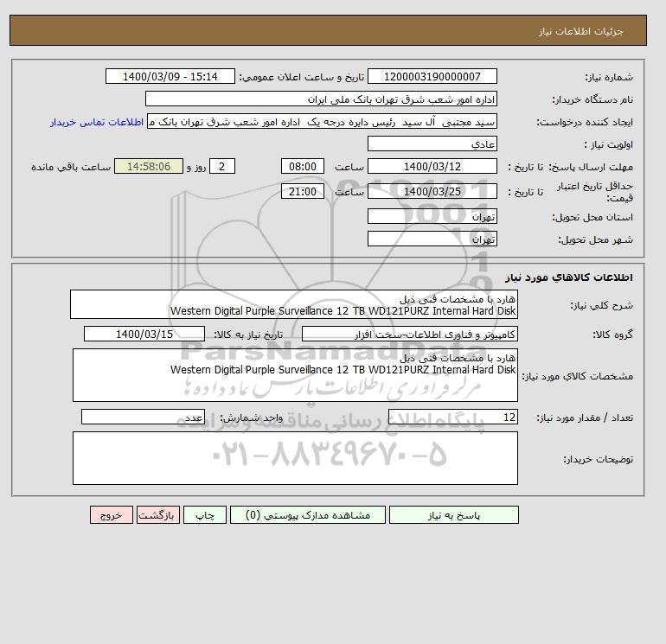Click the response deadline date 1400/03/12
Screen dimensions: 666x644
coord(432,167)
